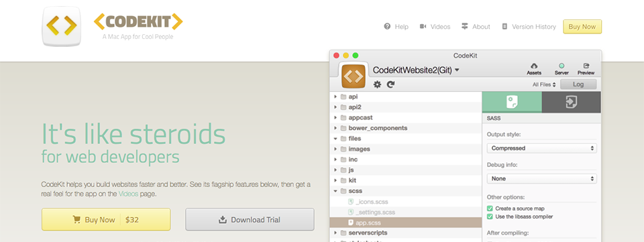Click the app.scss file icon

351,223
